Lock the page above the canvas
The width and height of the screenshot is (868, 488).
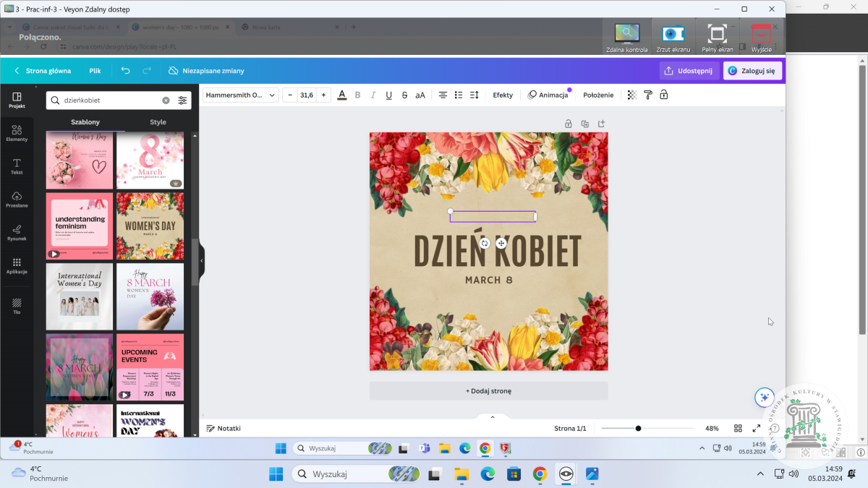click(x=569, y=124)
